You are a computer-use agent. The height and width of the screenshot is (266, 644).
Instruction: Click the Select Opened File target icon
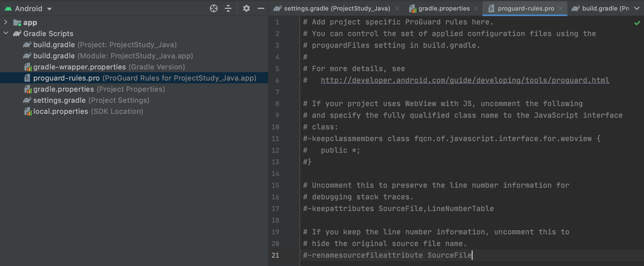pos(214,9)
